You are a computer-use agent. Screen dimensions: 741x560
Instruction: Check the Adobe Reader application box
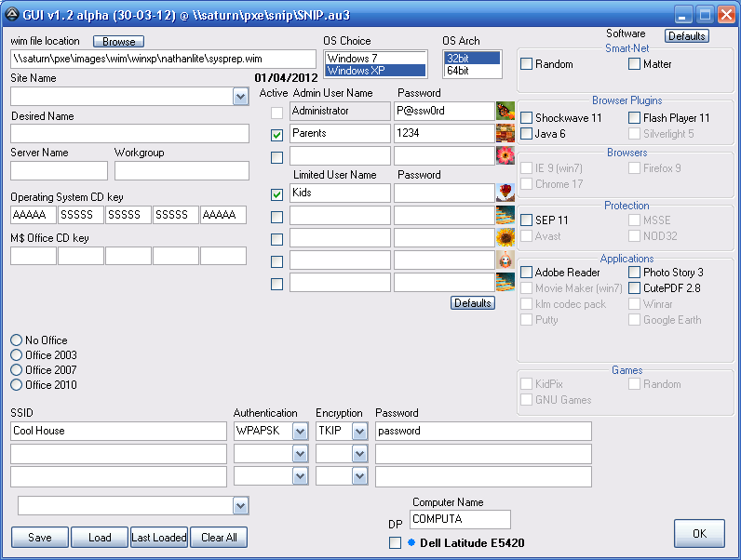[527, 272]
